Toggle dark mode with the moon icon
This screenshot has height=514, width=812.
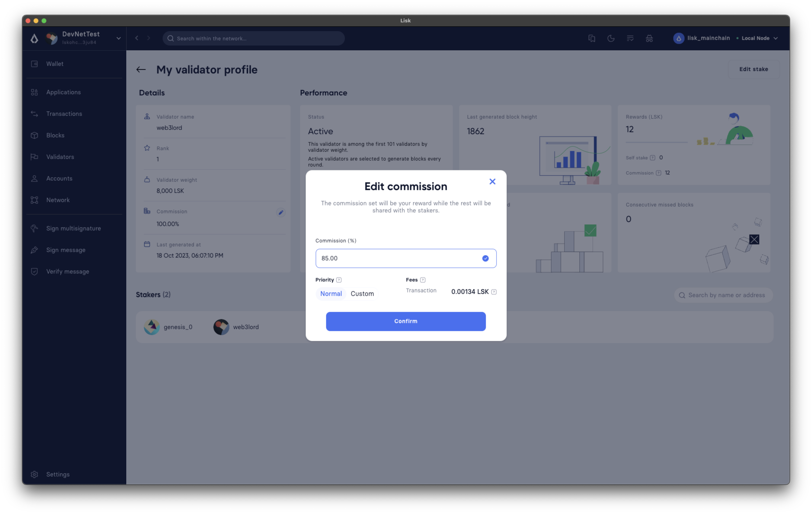click(x=611, y=38)
